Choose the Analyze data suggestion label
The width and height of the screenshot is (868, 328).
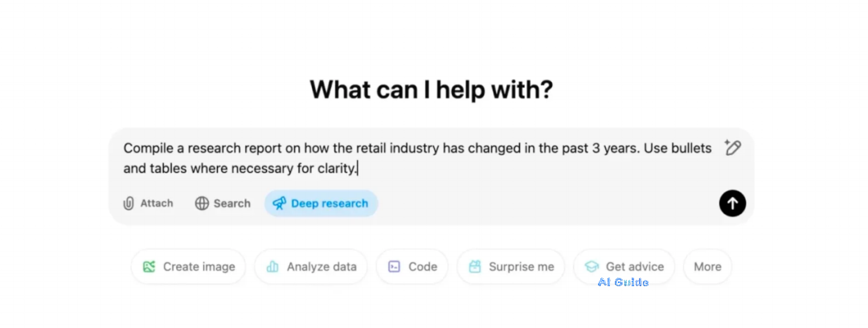[321, 267]
